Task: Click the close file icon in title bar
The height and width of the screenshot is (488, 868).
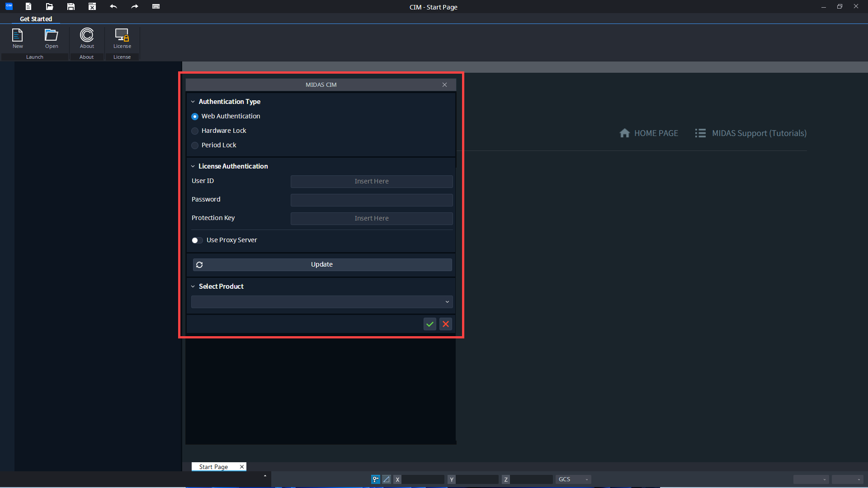Action: [x=92, y=6]
